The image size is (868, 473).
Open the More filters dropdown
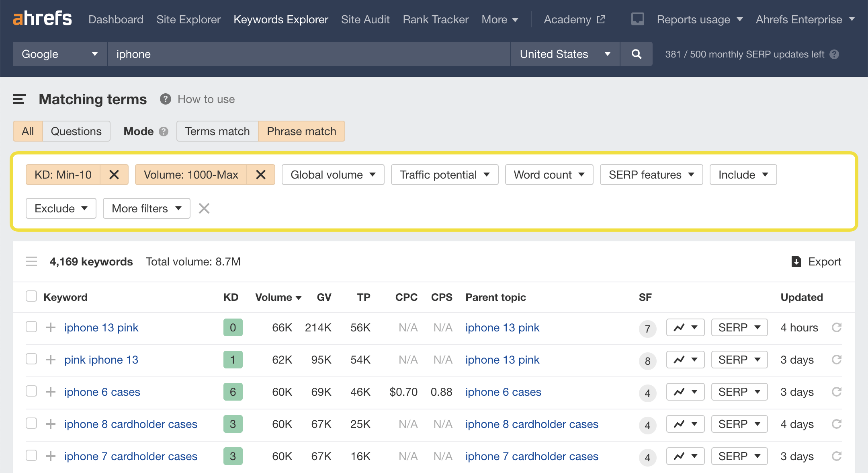point(146,208)
